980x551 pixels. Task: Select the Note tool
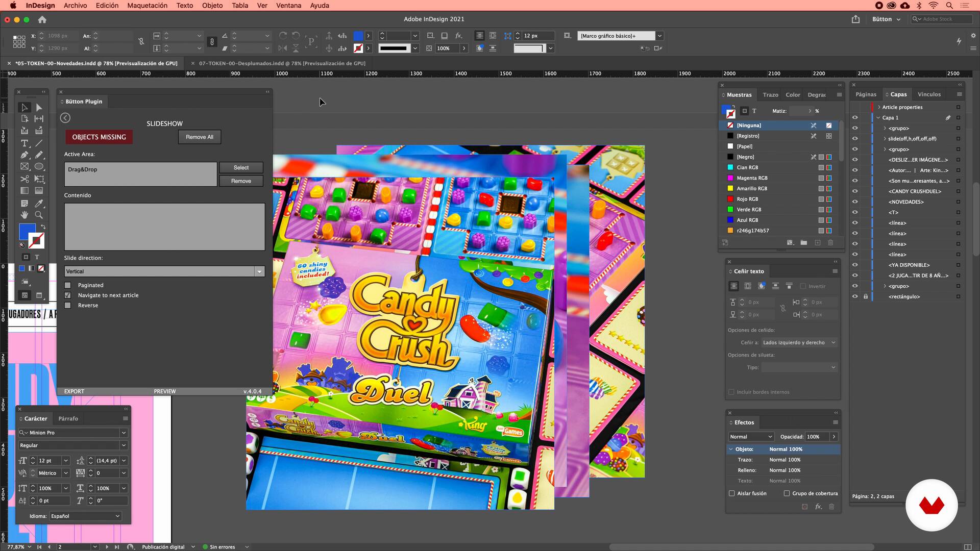[x=24, y=203]
